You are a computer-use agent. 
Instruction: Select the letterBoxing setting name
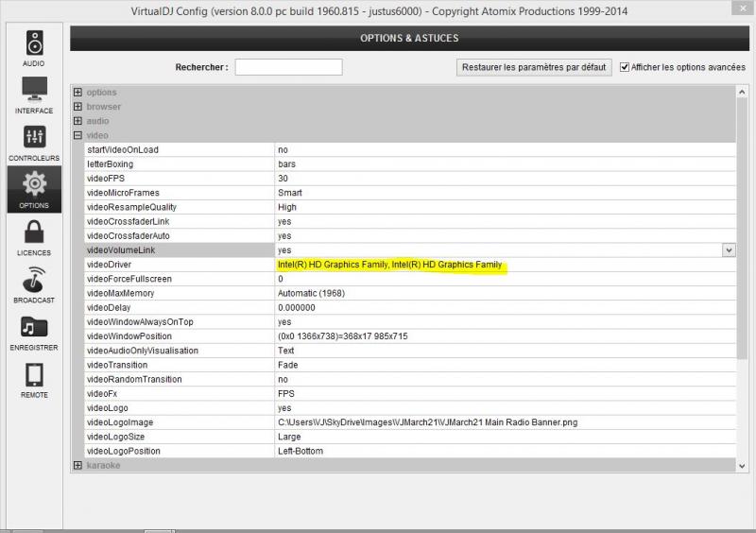pos(110,164)
